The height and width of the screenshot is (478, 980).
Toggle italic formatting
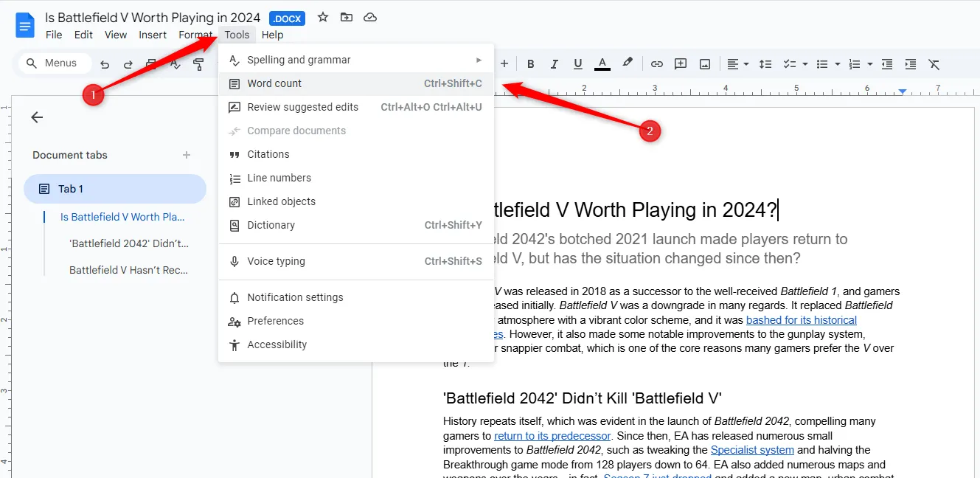click(555, 64)
